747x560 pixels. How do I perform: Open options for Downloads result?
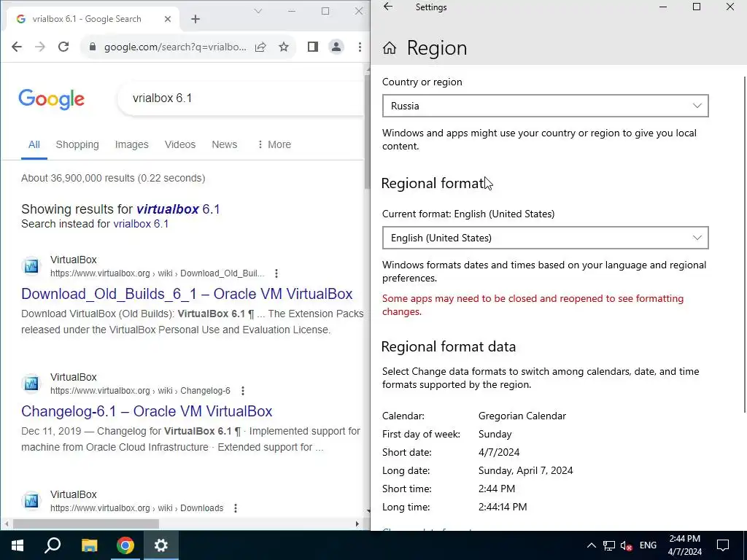point(236,508)
